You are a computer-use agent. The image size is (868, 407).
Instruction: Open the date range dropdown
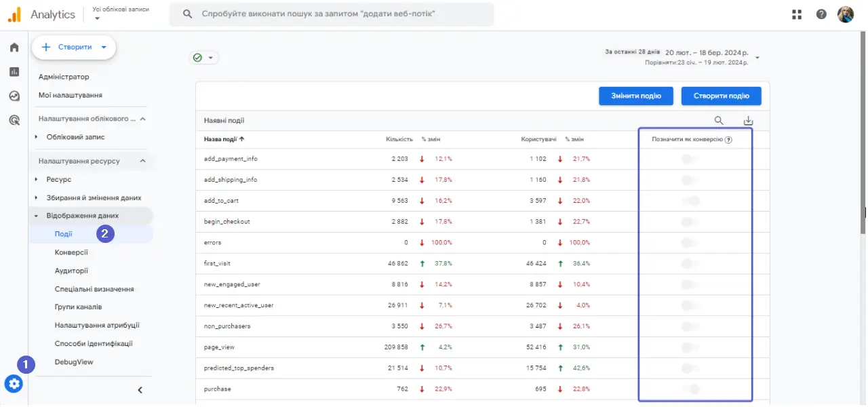[x=757, y=58]
